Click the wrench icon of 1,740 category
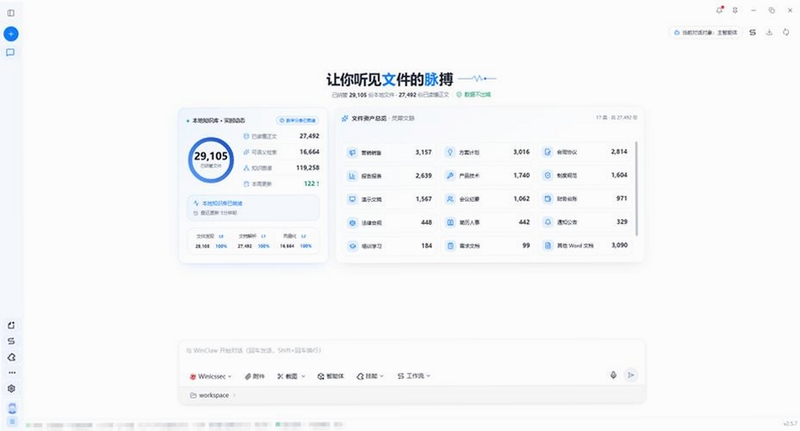This screenshot has width=800, height=431. pyautogui.click(x=450, y=175)
